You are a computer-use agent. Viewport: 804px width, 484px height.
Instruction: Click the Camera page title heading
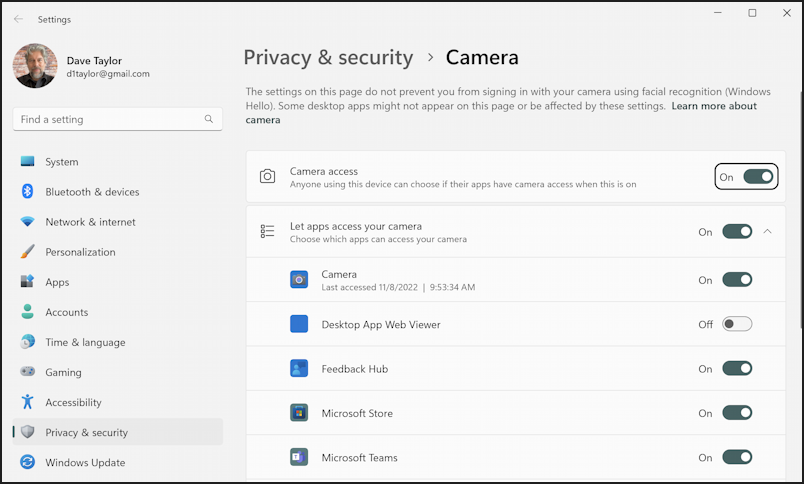point(482,57)
